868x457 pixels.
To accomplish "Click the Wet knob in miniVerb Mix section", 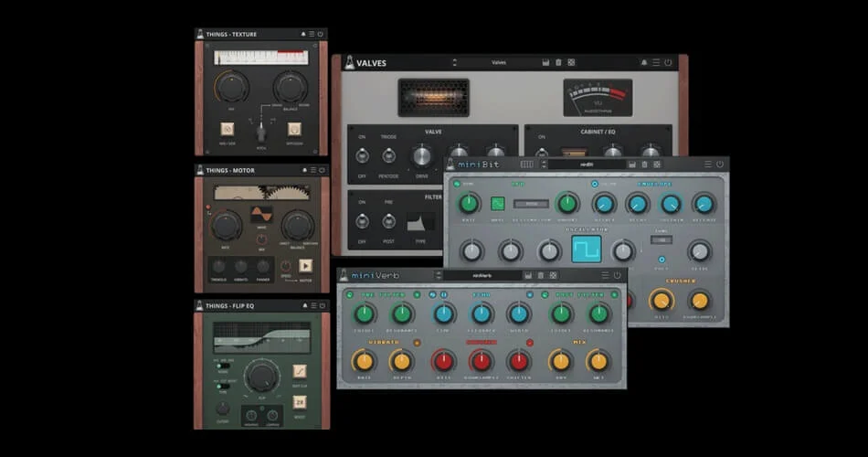I will (x=598, y=361).
